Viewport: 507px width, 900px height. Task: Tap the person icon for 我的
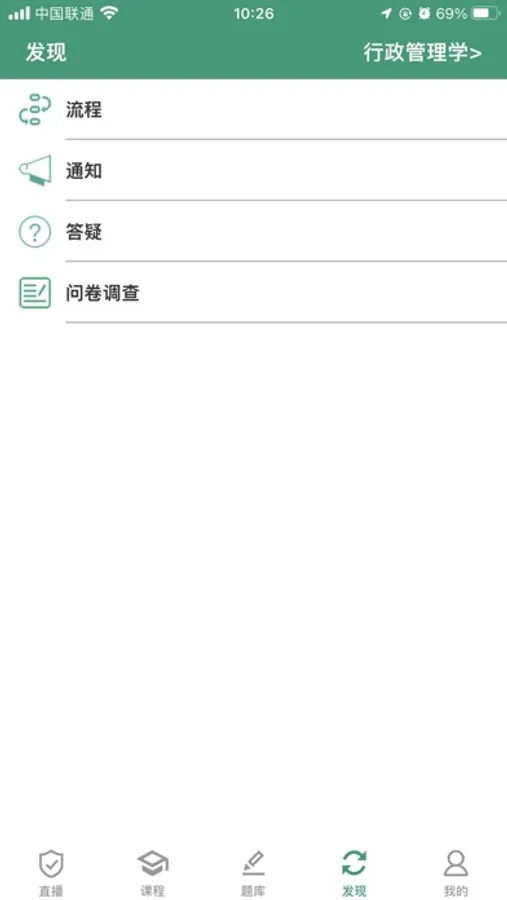[x=456, y=863]
